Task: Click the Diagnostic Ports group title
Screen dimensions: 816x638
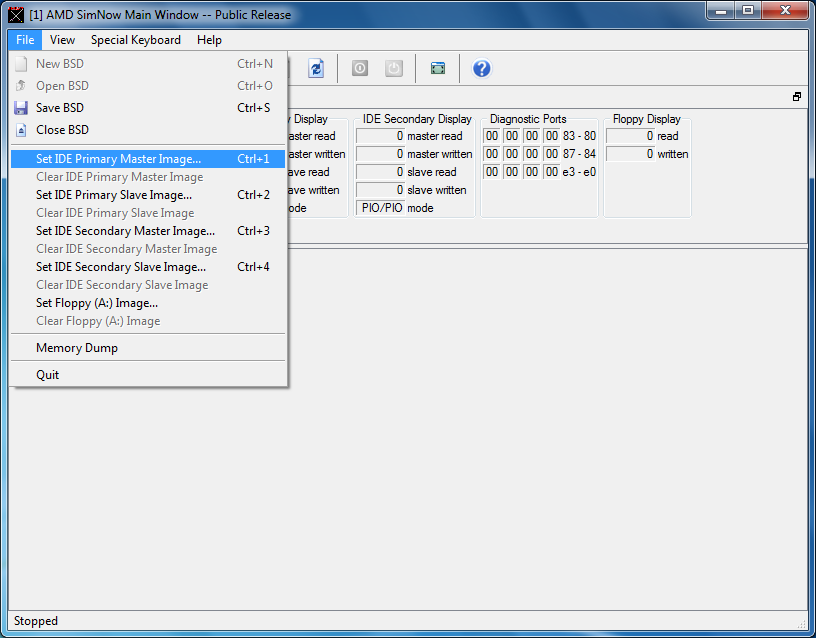Action: (528, 119)
